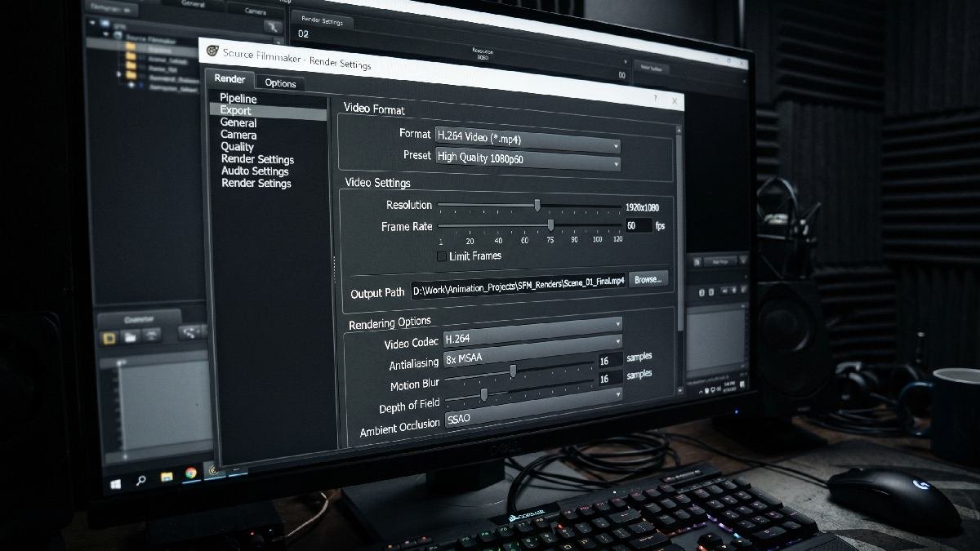Expand the collapsed folder in the background tree
980x551 pixels.
119,73
